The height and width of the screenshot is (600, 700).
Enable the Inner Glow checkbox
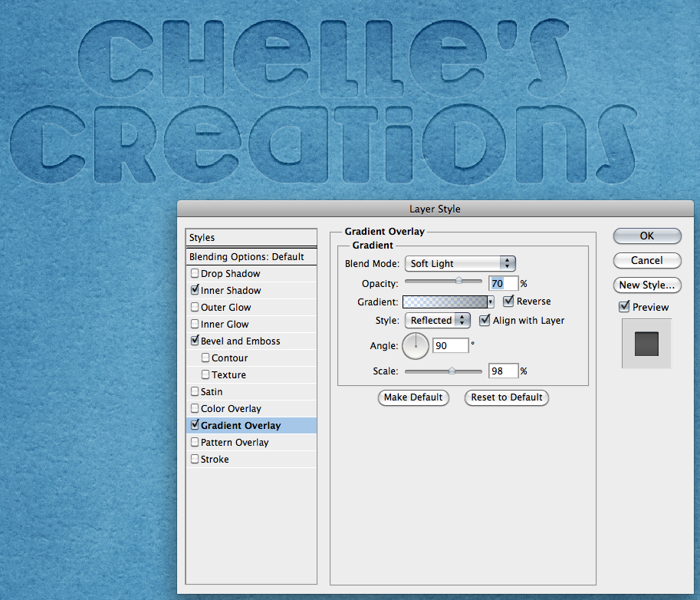(x=195, y=324)
